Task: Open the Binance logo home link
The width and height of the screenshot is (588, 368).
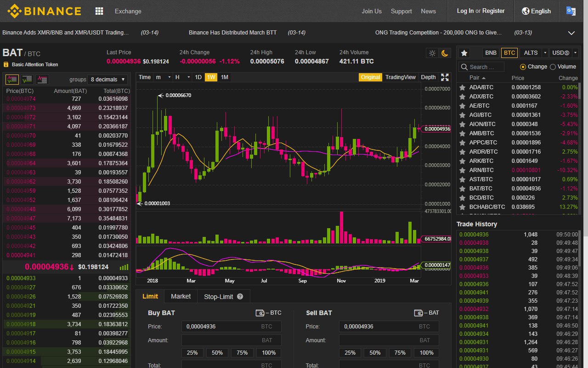Action: pos(44,11)
